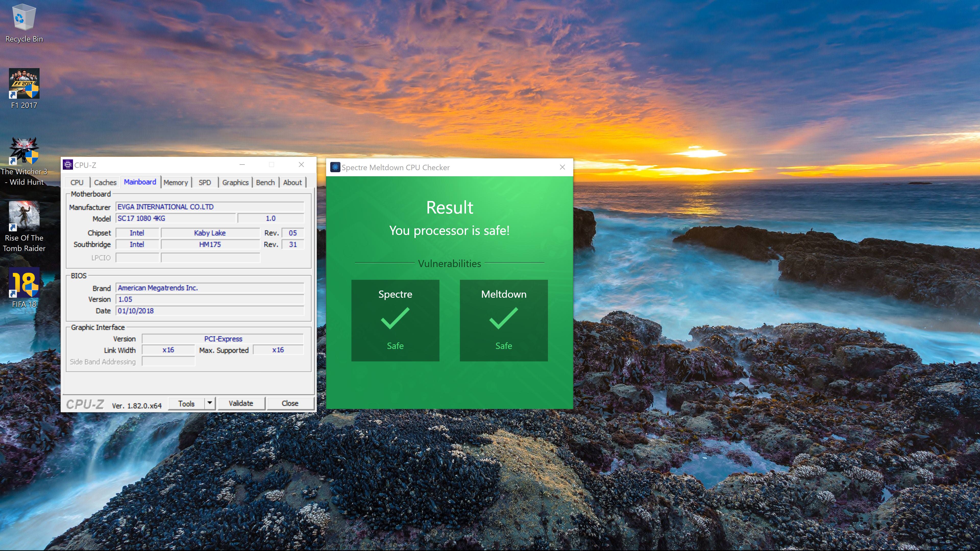Open the Caches tab
The width and height of the screenshot is (980, 551).
(105, 183)
